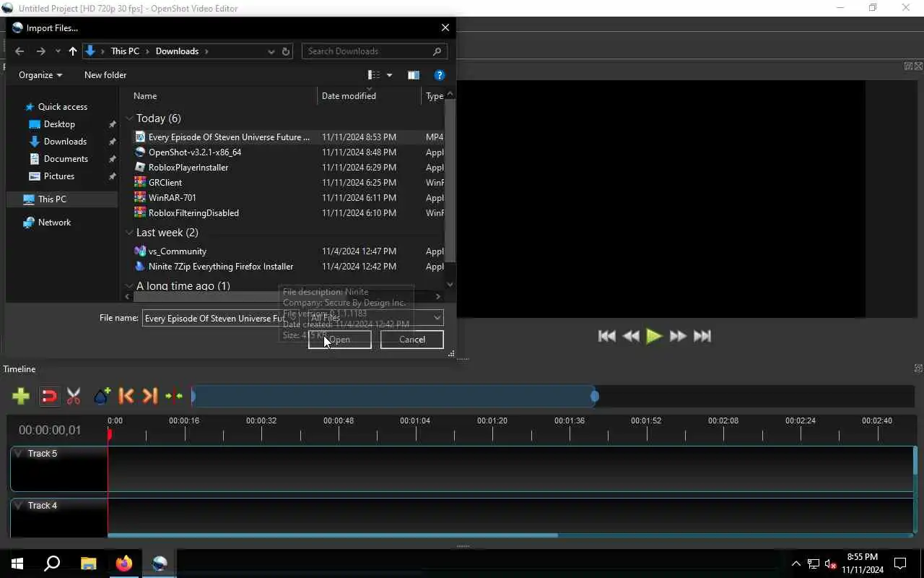Center timeline on playhead icon
The width and height of the screenshot is (924, 578).
tap(174, 396)
